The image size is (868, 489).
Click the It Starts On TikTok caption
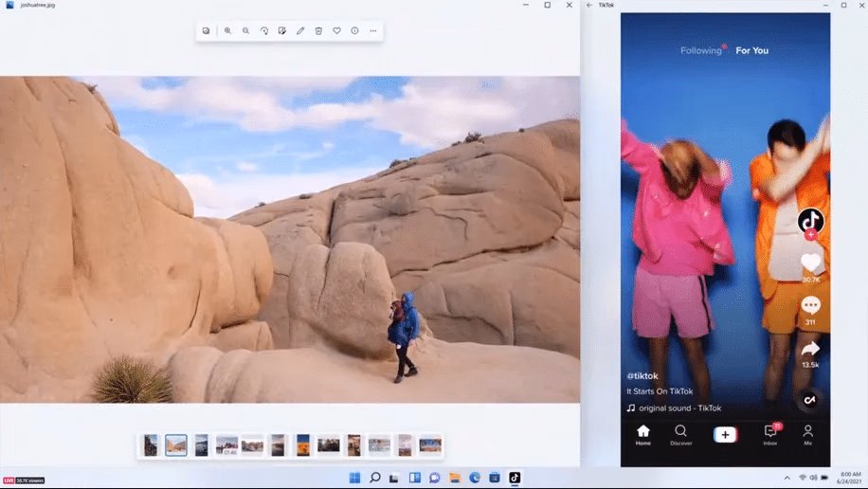tap(660, 391)
